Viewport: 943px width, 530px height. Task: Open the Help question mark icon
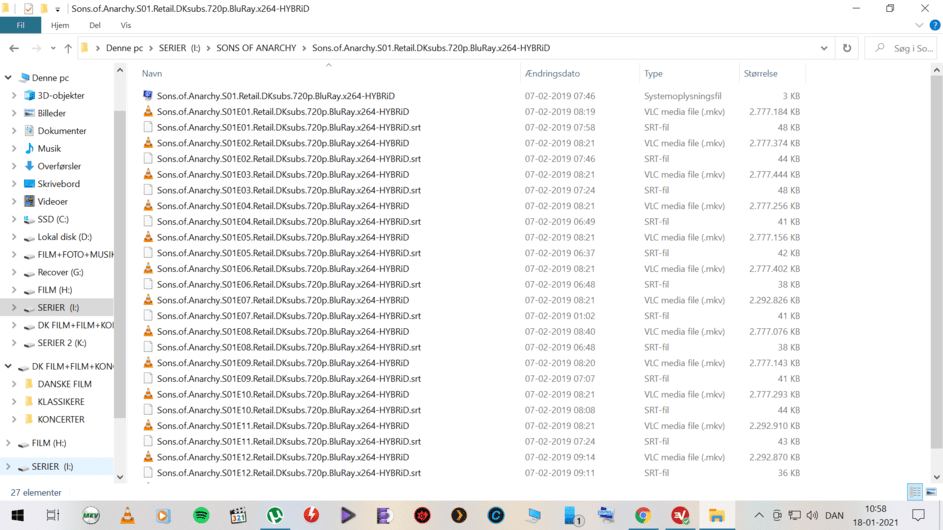tap(935, 25)
